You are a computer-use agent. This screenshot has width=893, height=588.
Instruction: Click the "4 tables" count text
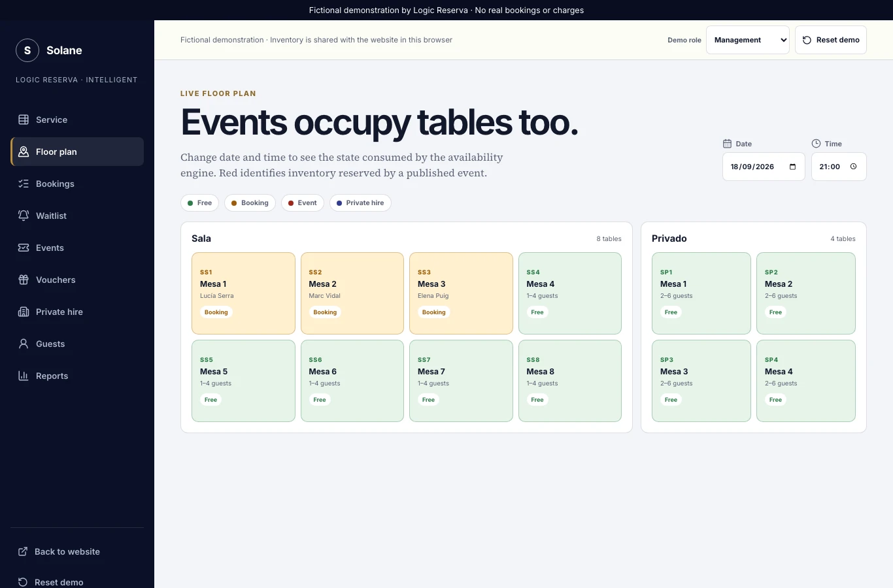click(843, 239)
